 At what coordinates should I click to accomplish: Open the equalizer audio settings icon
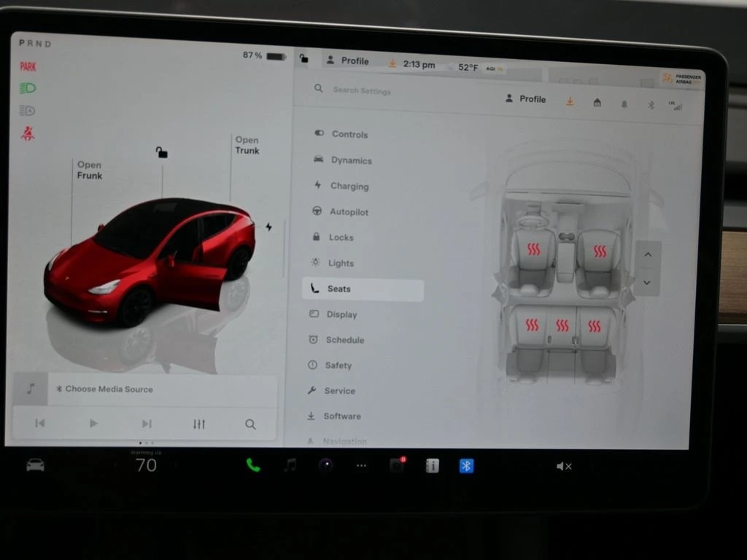(199, 424)
